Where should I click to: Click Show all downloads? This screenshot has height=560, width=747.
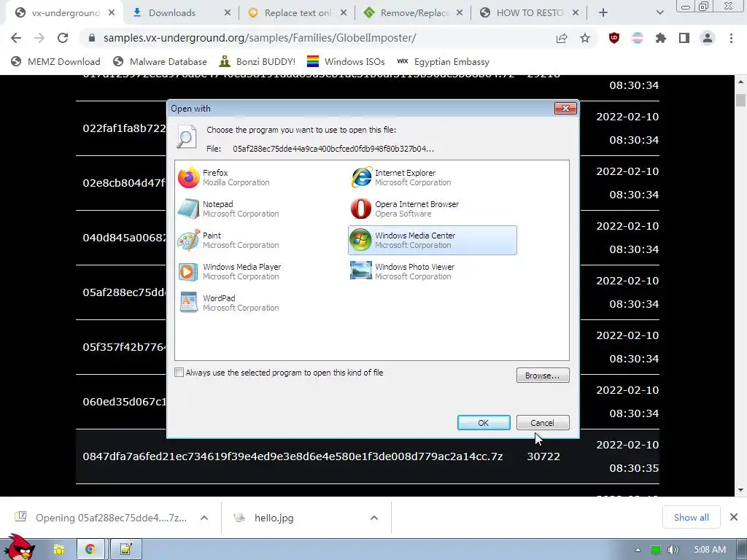tap(692, 518)
